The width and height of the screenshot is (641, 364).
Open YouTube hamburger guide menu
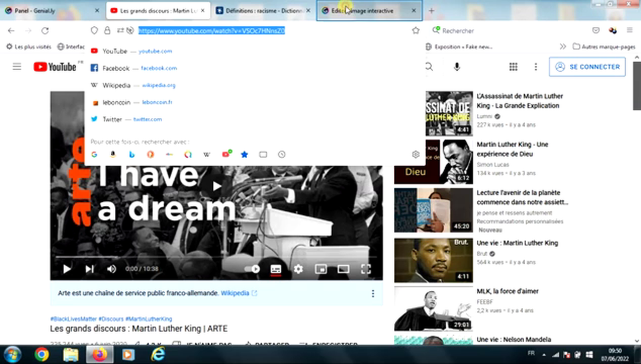point(17,67)
